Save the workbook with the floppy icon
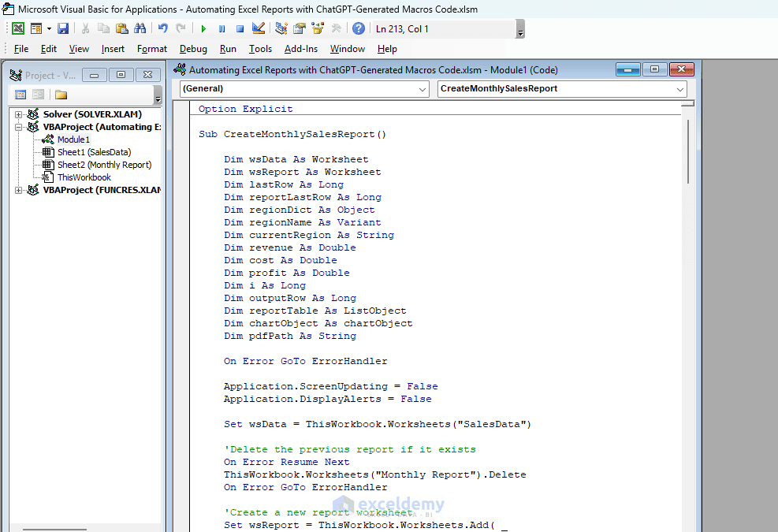Screen dimensions: 778x532 63,29
